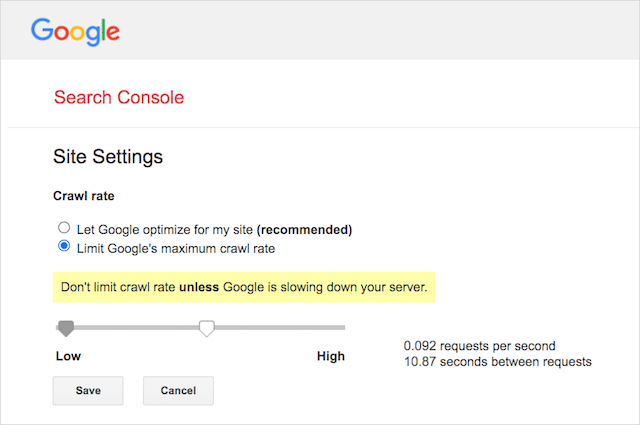This screenshot has width=640, height=425.
Task: Click the gray slider handle at Low
Action: coord(66,328)
